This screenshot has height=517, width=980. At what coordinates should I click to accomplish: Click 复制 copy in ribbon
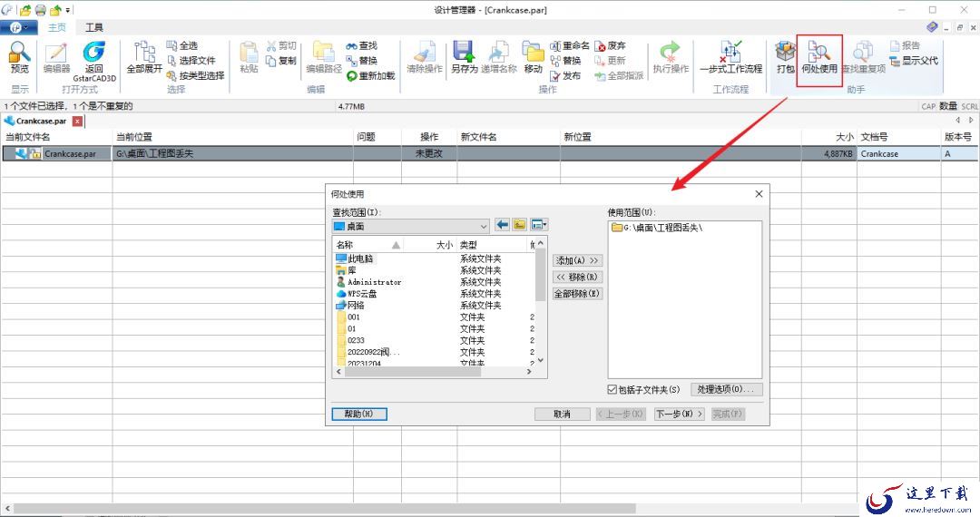(281, 61)
